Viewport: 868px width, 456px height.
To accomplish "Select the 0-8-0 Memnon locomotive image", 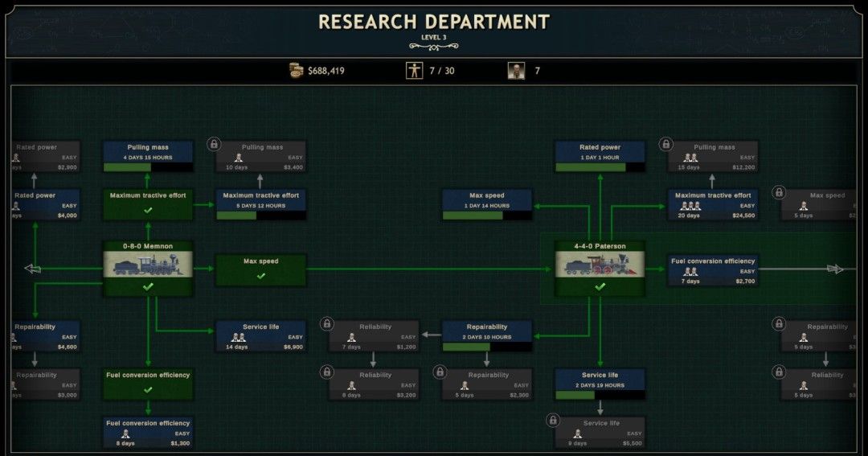I will (x=148, y=265).
